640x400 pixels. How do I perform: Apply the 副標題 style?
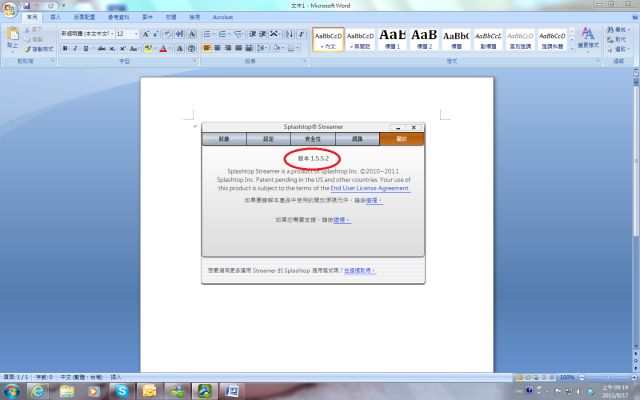(488, 40)
